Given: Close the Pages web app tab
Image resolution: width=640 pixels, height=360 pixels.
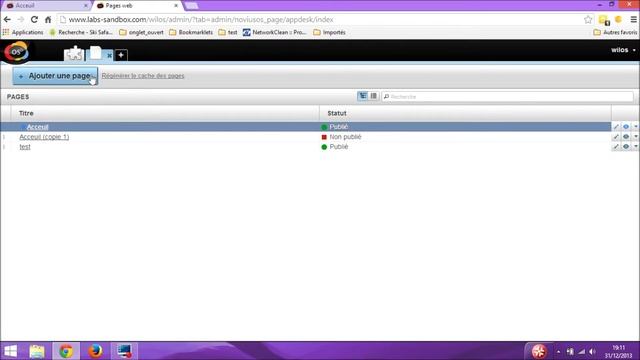Looking at the screenshot, I should (109, 56).
